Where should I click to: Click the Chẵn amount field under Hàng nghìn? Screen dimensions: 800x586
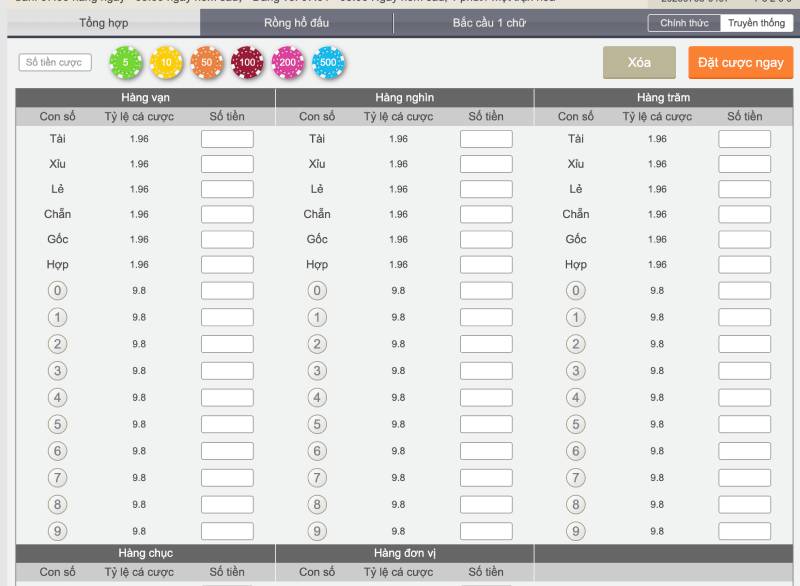[486, 214]
